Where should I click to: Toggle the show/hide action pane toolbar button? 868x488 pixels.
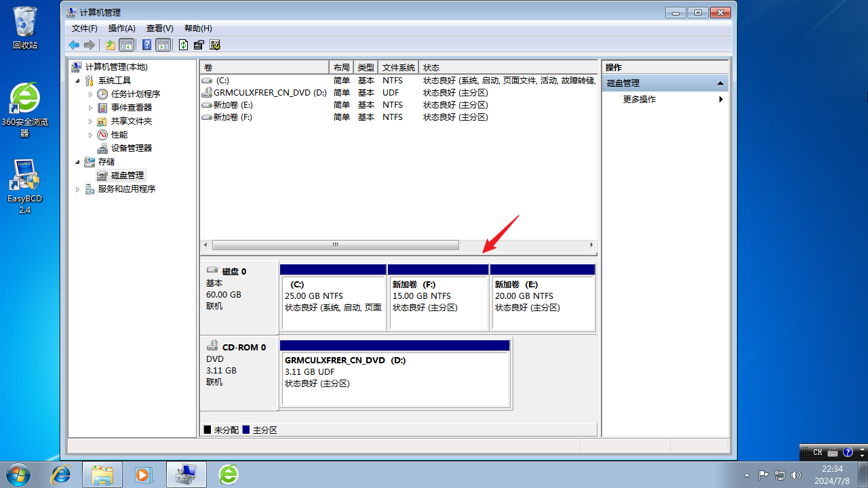163,45
